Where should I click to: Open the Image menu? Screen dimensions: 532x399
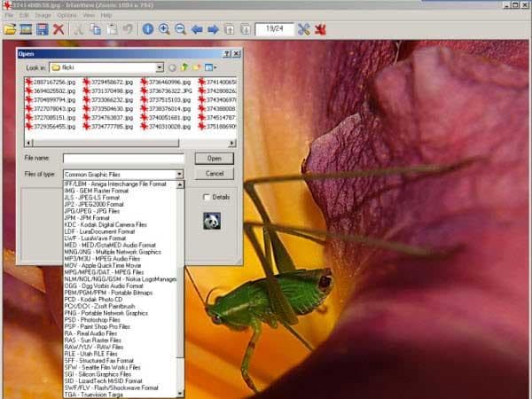point(43,15)
